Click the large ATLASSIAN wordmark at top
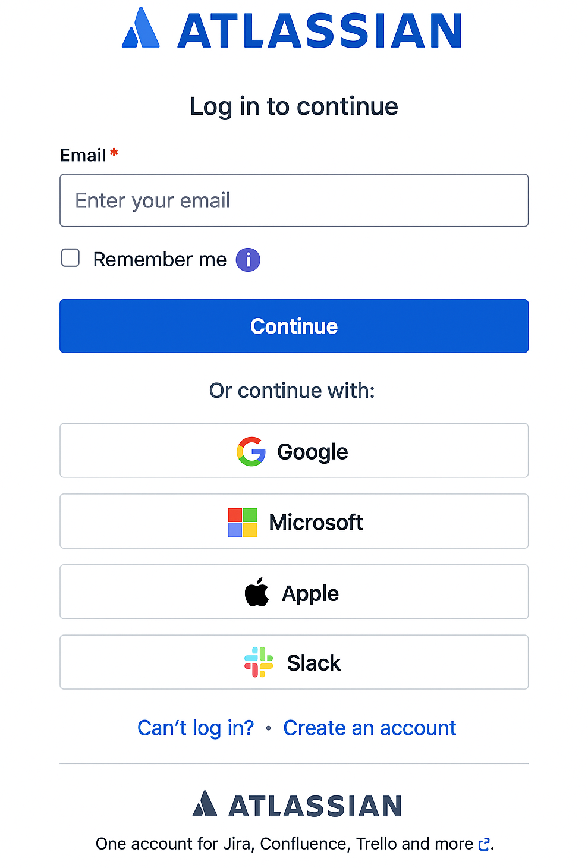 [320, 31]
